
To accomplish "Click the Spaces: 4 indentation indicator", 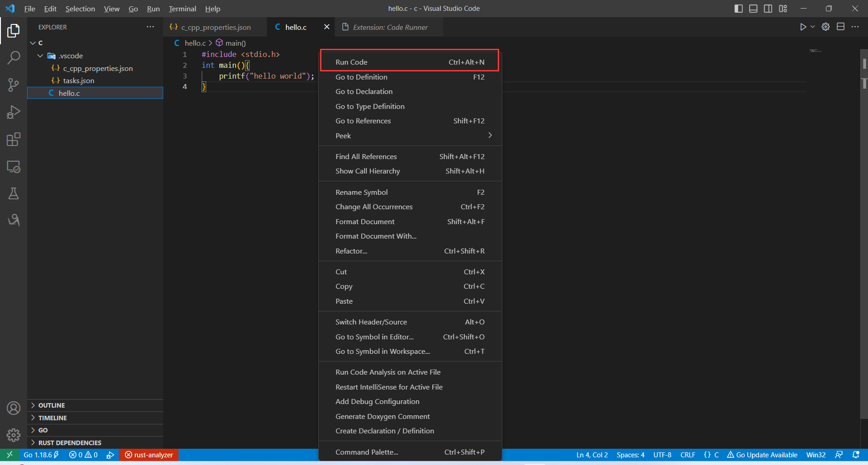I will [631, 455].
